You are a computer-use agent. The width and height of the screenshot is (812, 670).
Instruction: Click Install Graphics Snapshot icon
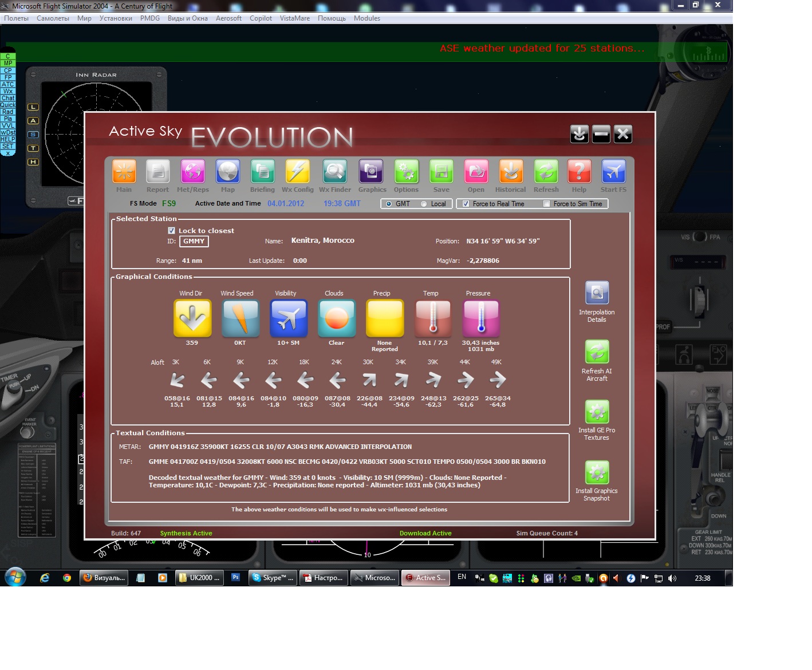click(x=597, y=472)
